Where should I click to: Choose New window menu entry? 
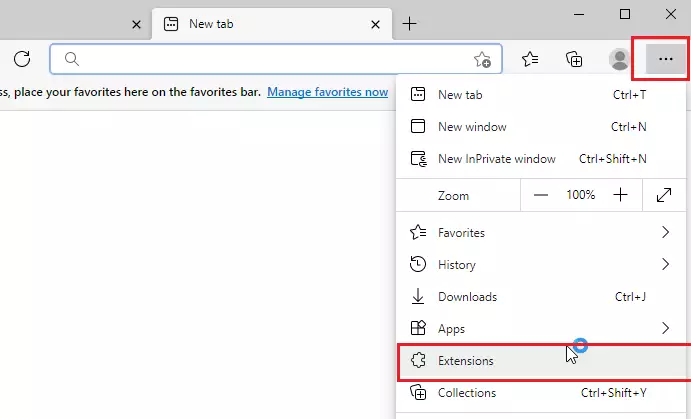tap(541, 127)
